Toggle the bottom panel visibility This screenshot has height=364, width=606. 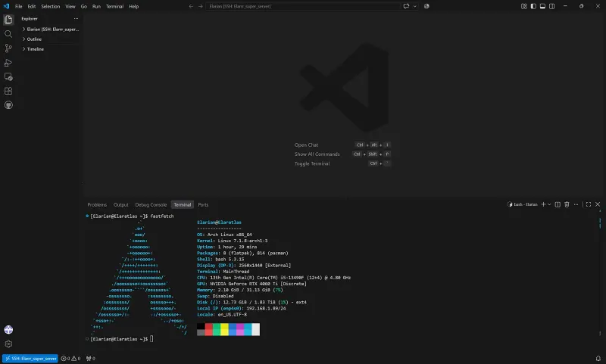pyautogui.click(x=542, y=6)
